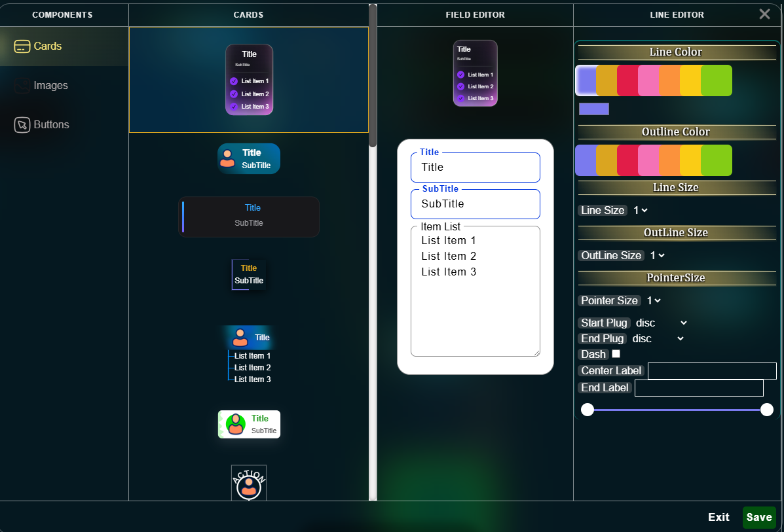784x532 pixels.
Task: Click the left handle of the line slider
Action: 588,410
